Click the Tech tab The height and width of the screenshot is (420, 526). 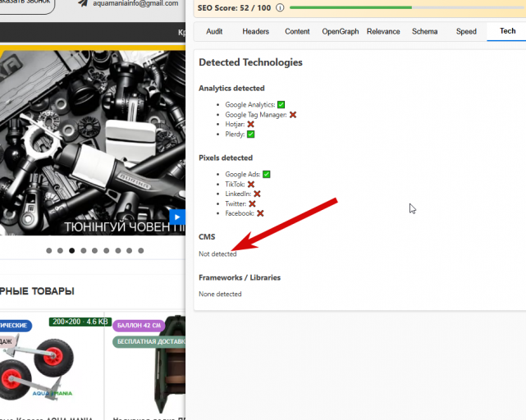507,31
